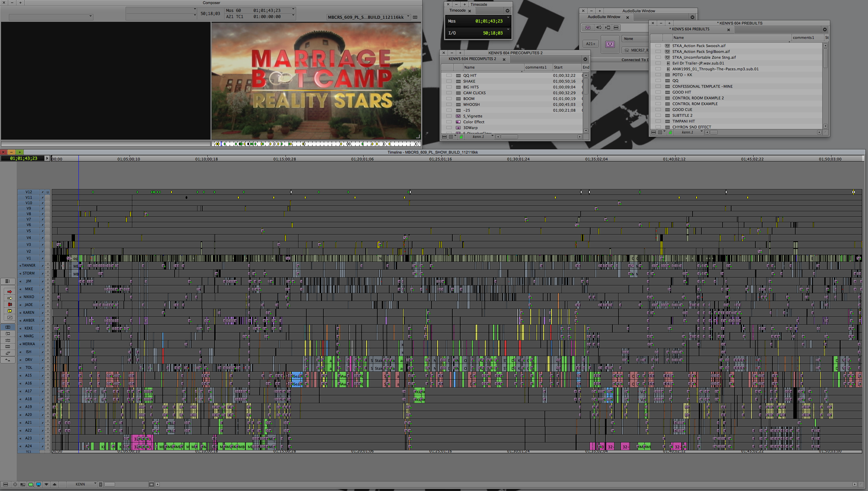Toggle Link Selection filmstrip icon

click(8, 347)
